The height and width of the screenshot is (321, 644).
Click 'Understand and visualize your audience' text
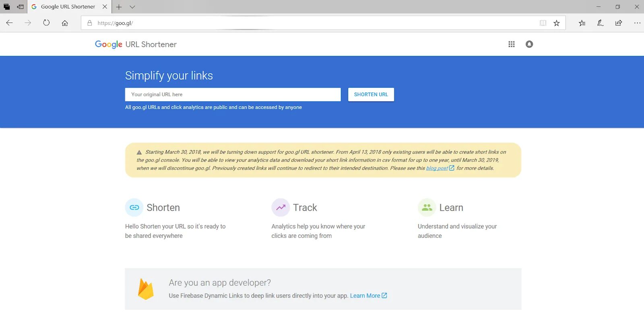click(x=457, y=231)
